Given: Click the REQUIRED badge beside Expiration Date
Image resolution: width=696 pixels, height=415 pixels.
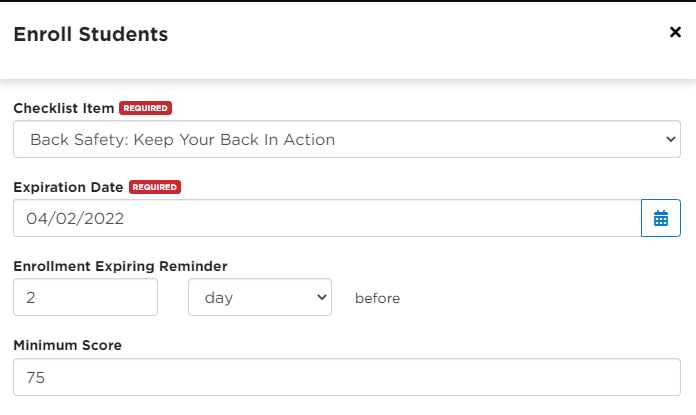Looking at the screenshot, I should (x=154, y=187).
